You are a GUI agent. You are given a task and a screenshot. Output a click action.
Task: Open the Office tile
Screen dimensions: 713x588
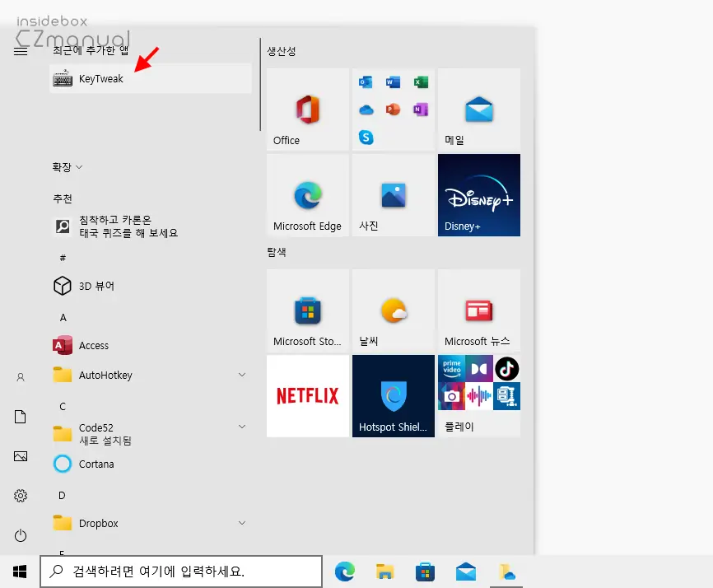[x=307, y=110]
